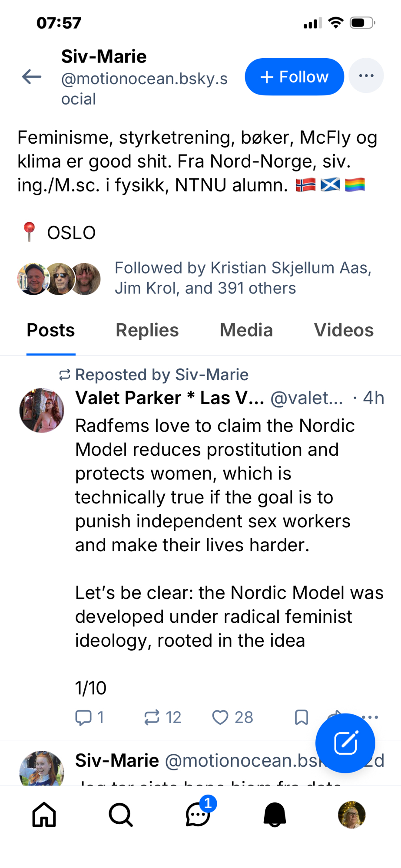Open the three-dot profile options menu

pos(366,76)
